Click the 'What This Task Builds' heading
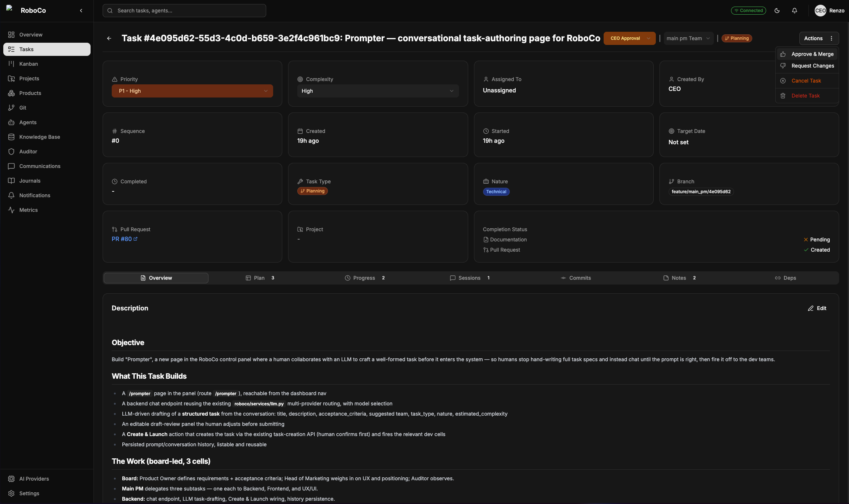The height and width of the screenshot is (504, 849). click(x=149, y=376)
